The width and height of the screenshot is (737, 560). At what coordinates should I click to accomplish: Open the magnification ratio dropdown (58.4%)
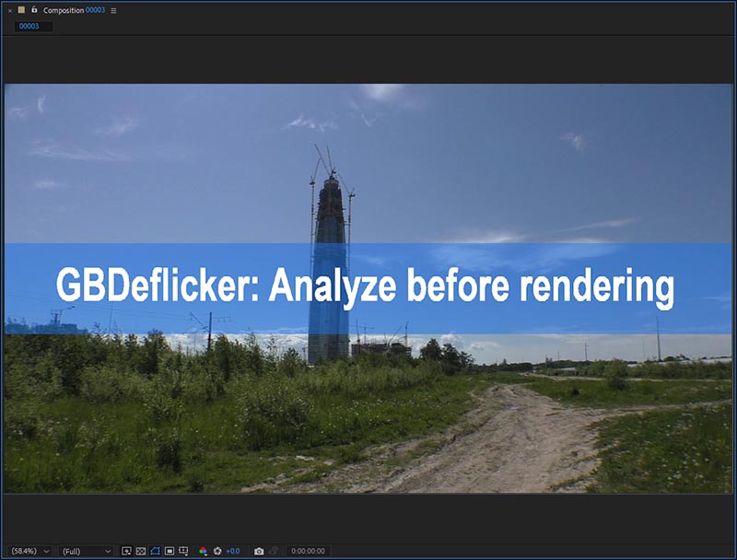point(30,551)
